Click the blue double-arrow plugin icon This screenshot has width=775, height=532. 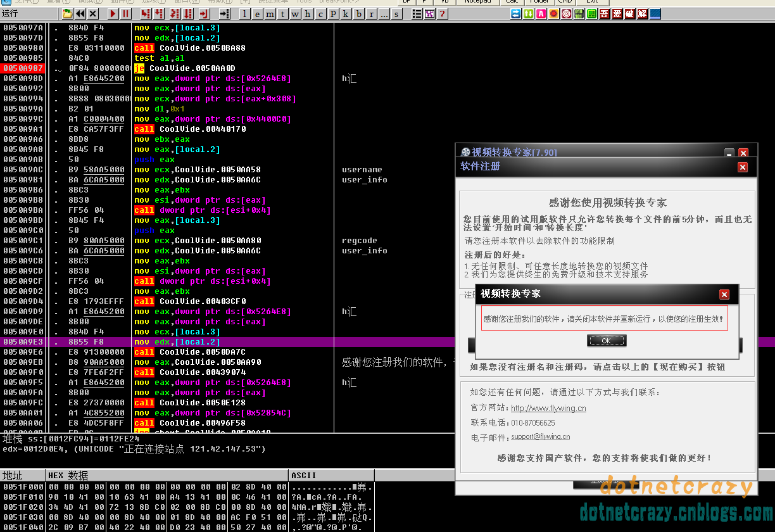(515, 13)
